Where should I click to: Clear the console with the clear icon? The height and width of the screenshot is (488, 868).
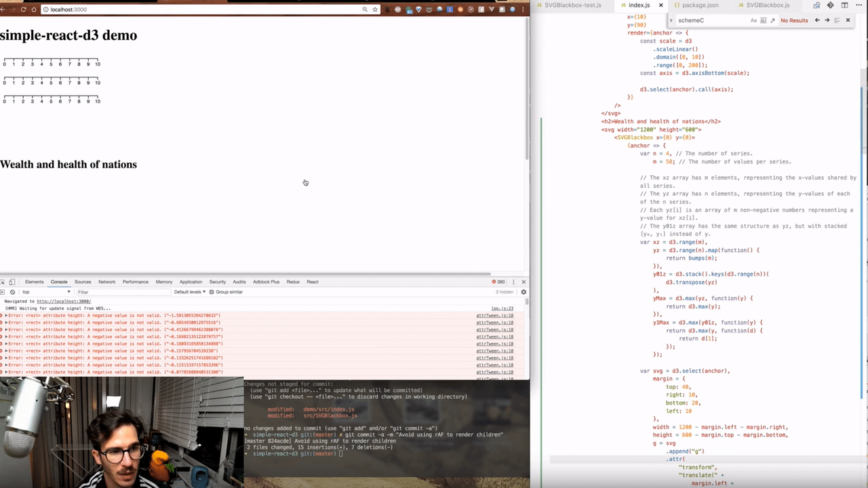[12, 292]
